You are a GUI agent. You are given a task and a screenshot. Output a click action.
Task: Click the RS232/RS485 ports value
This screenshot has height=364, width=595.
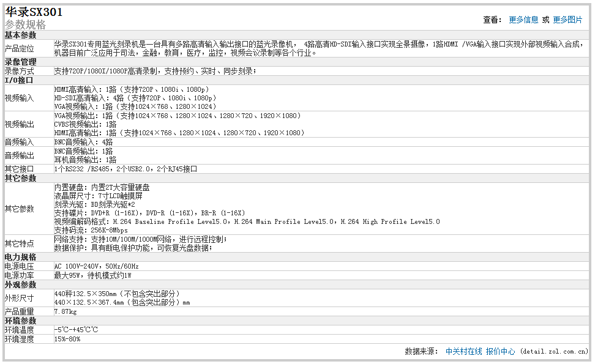(x=125, y=169)
